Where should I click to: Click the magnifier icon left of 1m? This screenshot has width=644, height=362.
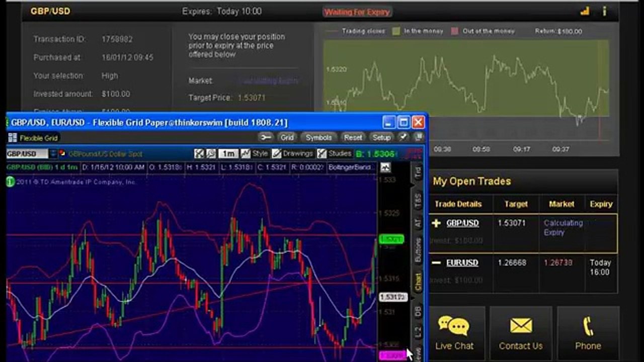211,154
